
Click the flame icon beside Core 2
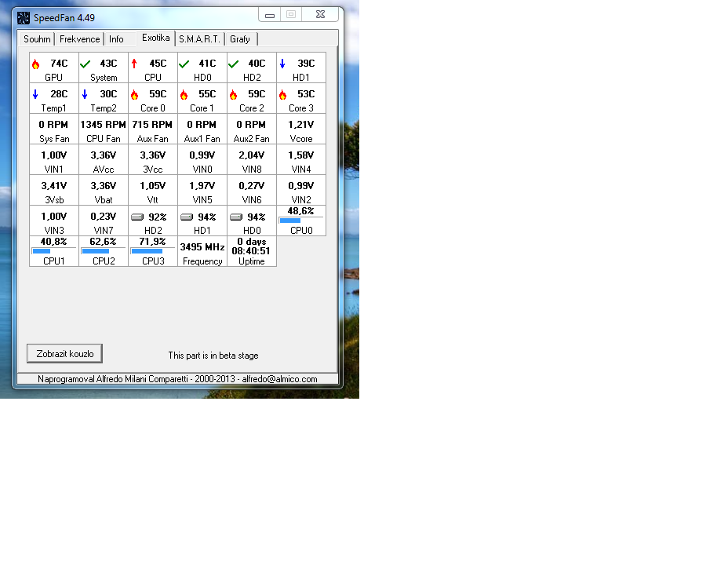(x=234, y=95)
